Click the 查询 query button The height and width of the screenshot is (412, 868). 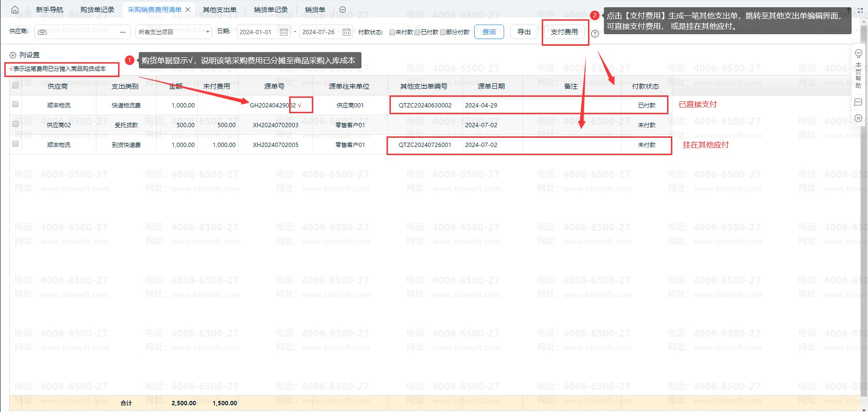point(489,32)
